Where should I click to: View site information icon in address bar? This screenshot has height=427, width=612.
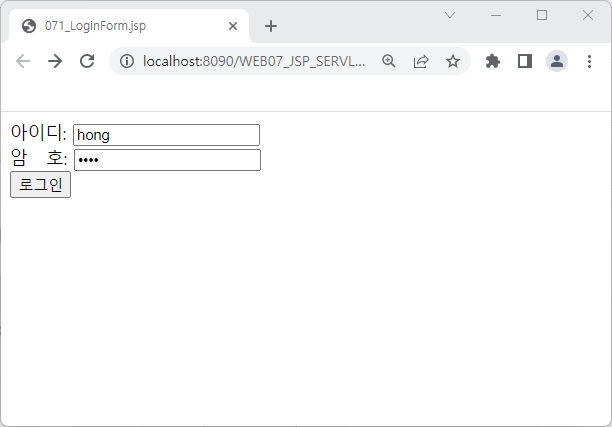(127, 61)
